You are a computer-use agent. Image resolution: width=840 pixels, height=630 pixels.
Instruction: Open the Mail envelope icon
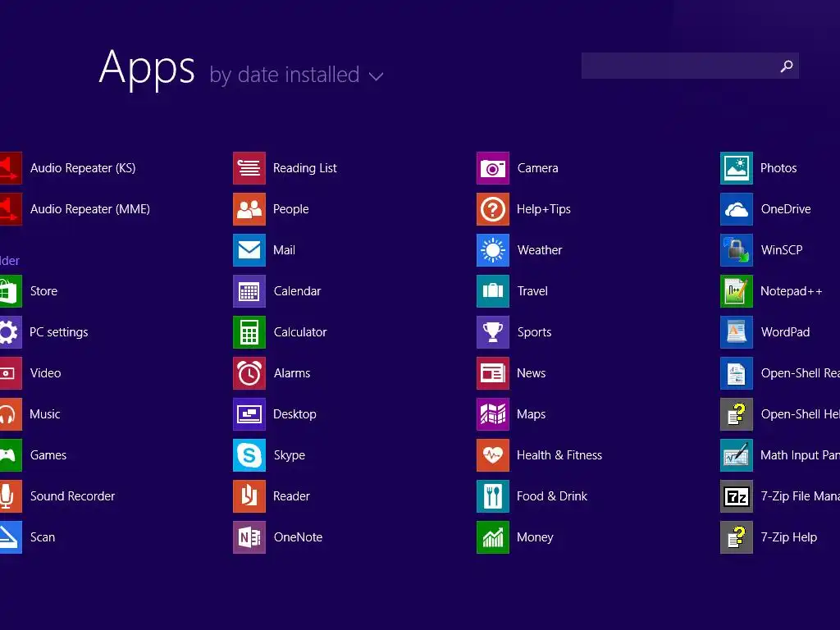pyautogui.click(x=249, y=250)
